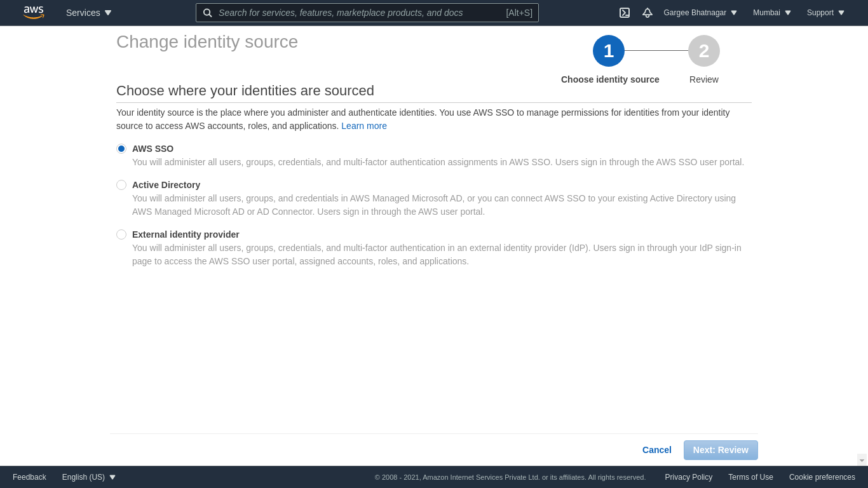The image size is (868, 488).
Task: Click the 'Change identity source' page title
Action: pyautogui.click(x=207, y=42)
